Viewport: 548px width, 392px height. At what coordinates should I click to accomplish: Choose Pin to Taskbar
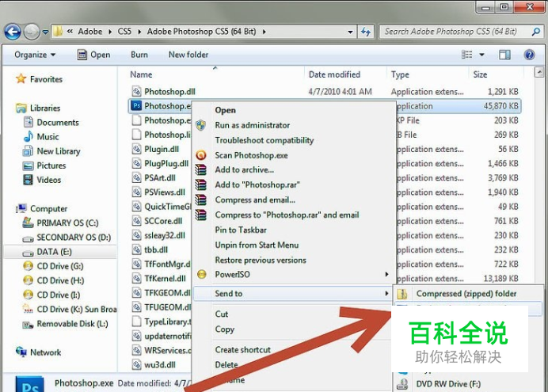[x=241, y=230]
